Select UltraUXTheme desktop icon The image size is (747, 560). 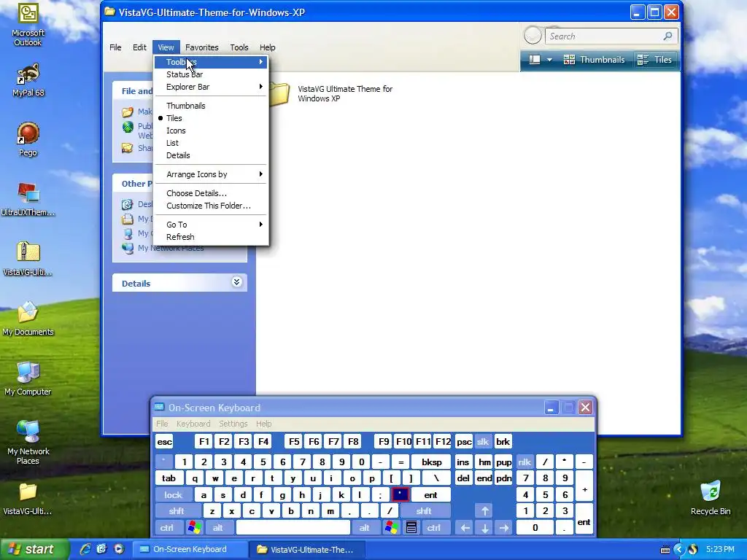[28, 199]
